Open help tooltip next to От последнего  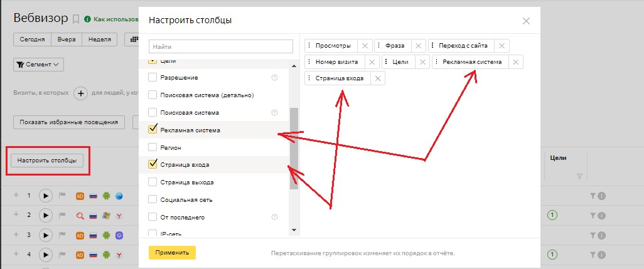[275, 217]
